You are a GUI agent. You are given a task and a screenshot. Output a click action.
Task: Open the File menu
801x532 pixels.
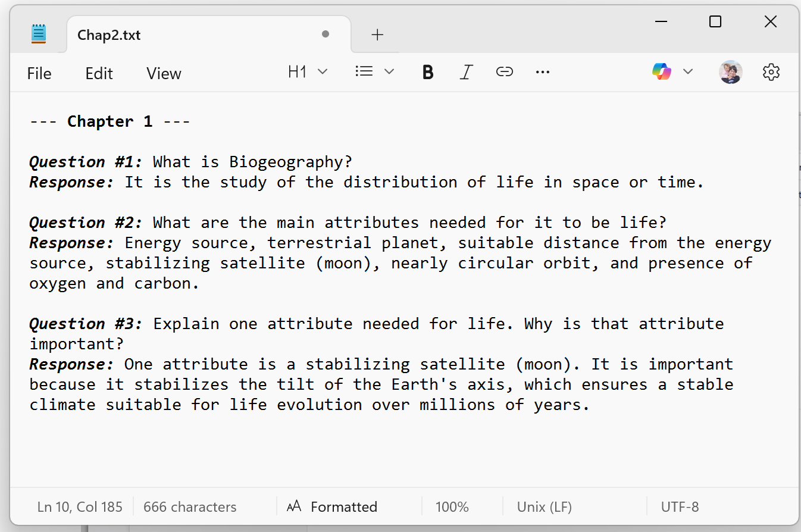click(x=39, y=73)
